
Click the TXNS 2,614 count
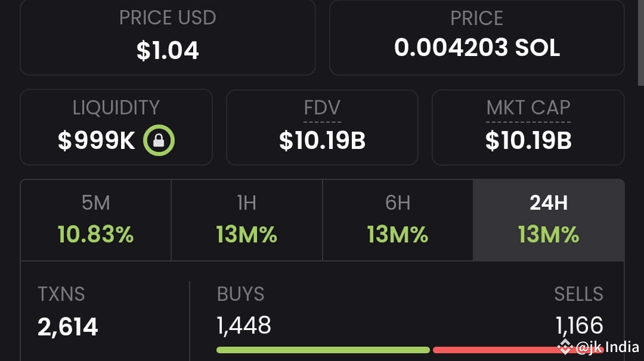(67, 327)
